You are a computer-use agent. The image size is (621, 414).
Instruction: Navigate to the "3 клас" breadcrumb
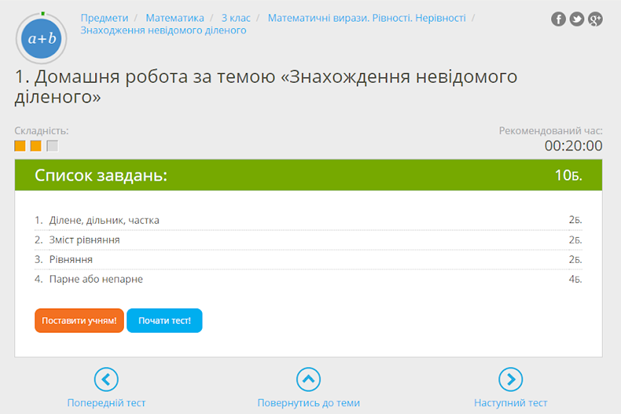pos(235,18)
